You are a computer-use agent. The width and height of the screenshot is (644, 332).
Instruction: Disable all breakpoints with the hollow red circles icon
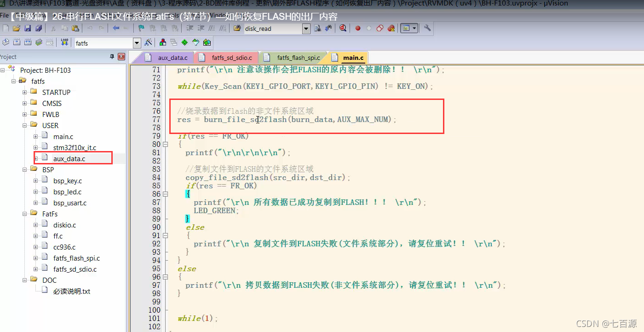(380, 28)
